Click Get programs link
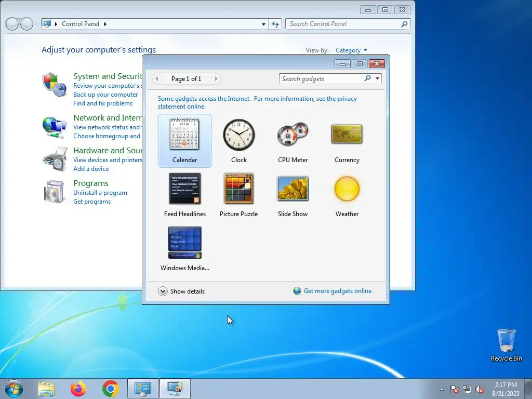532x399 pixels. pos(92,202)
